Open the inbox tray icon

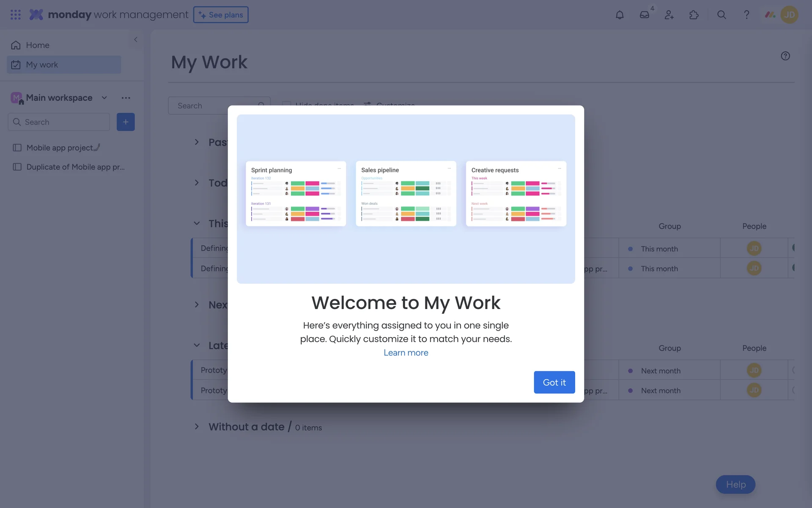click(x=644, y=15)
